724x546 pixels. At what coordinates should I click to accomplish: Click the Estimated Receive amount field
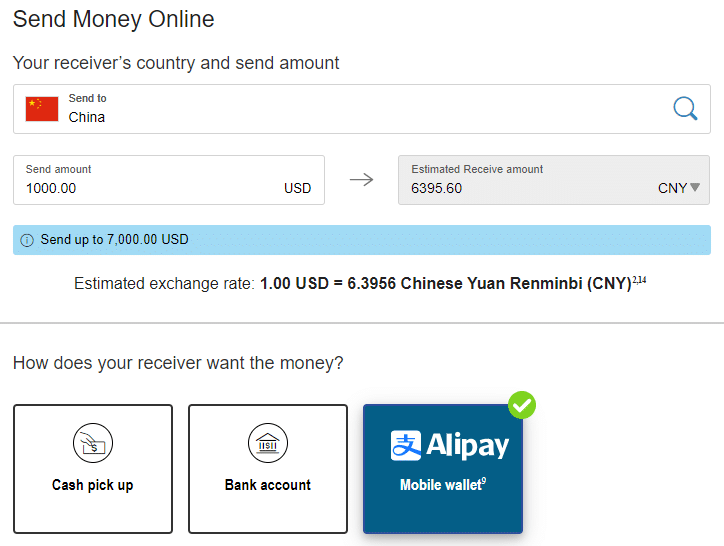[554, 180]
